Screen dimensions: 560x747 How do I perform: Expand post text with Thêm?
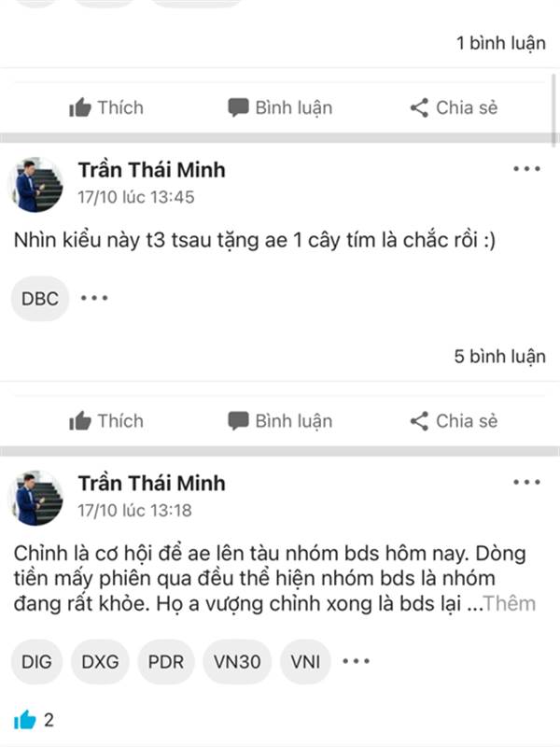[511, 603]
